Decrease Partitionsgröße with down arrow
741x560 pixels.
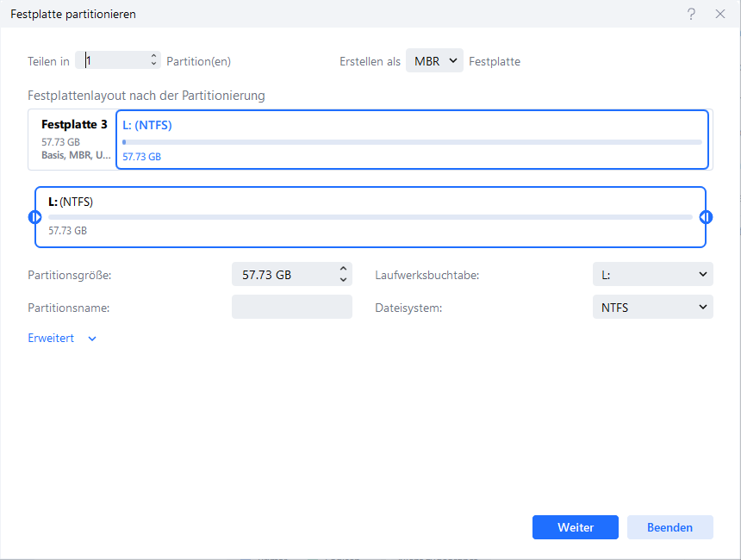[x=343, y=280]
